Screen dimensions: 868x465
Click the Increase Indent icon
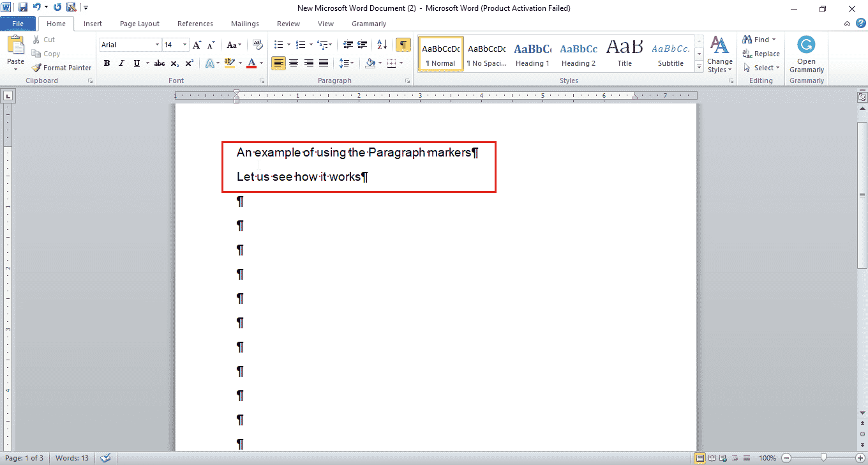coord(363,45)
